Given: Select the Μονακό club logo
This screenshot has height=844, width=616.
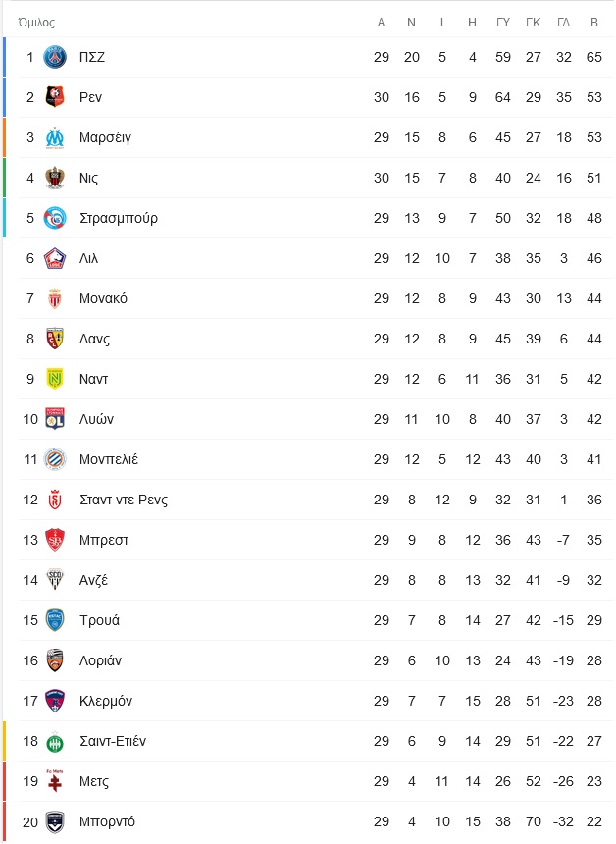Looking at the screenshot, I should pos(55,298).
